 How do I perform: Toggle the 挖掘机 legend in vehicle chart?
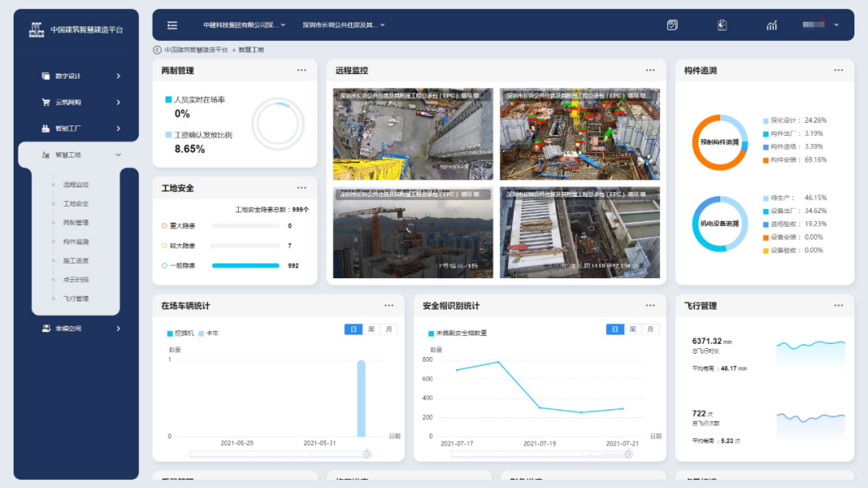[x=181, y=333]
